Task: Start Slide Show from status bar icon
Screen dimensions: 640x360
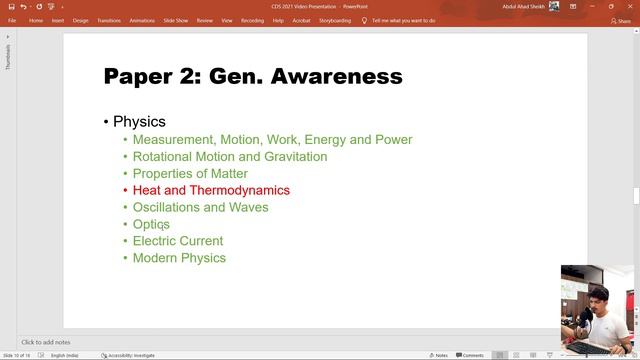Action: (550, 356)
